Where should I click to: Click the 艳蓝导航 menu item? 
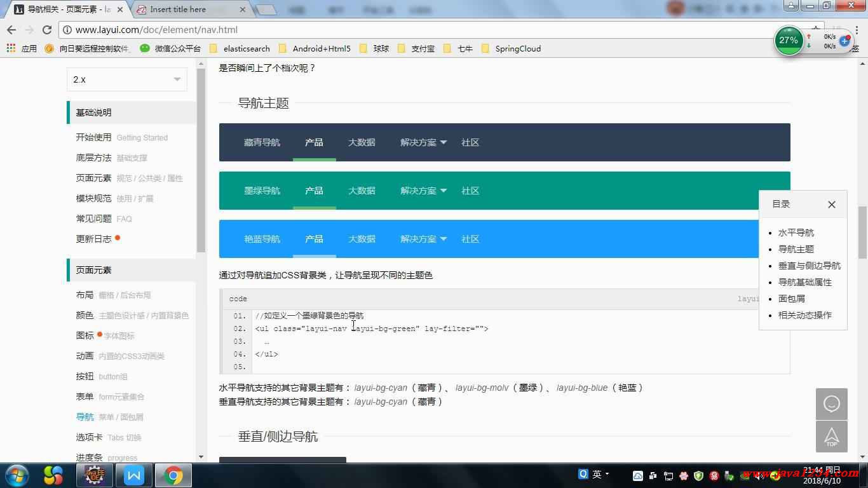(x=262, y=239)
